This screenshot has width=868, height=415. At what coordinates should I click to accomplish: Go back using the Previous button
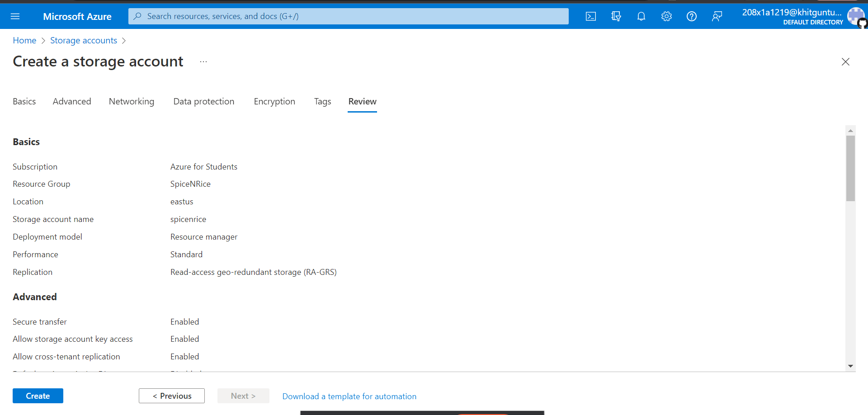click(171, 396)
